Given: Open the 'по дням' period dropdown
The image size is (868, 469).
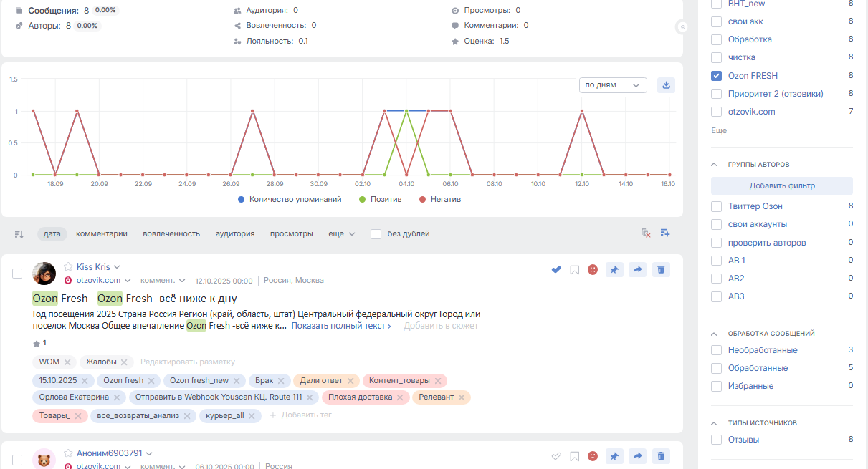Looking at the screenshot, I should [613, 85].
